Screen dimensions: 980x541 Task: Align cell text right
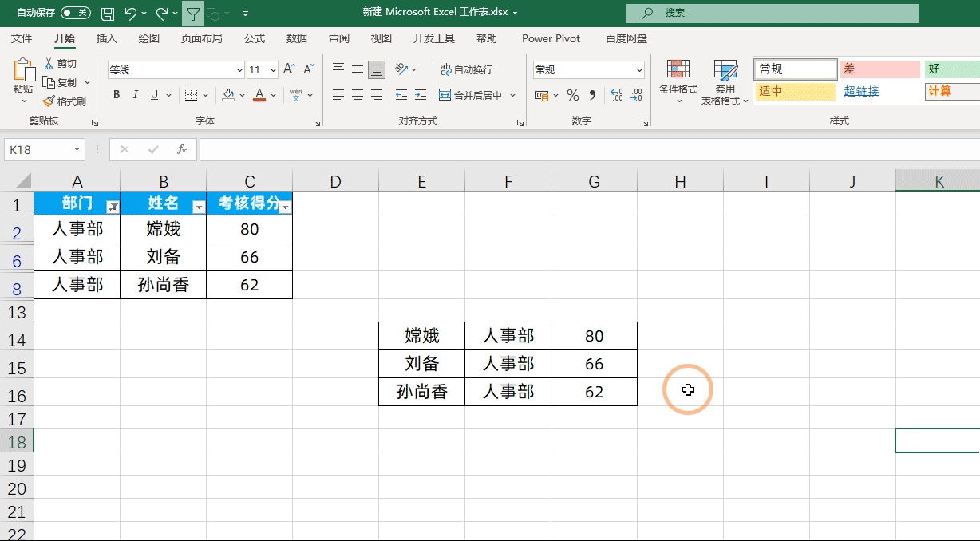point(377,95)
